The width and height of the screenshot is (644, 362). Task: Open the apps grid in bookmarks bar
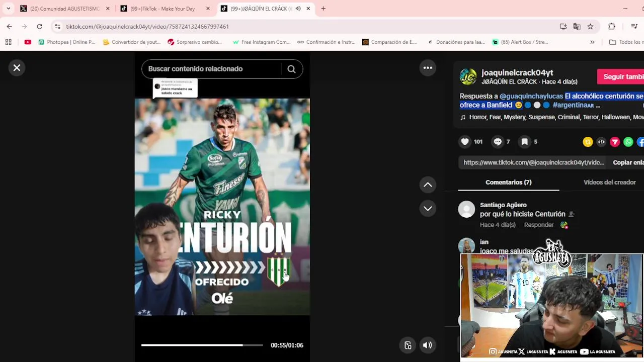coord(8,42)
